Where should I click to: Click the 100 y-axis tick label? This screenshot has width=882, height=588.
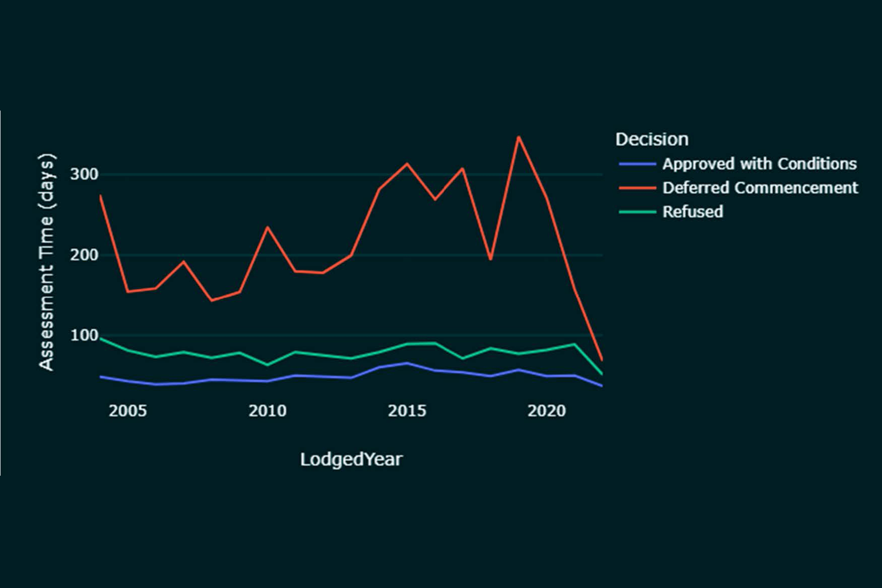coord(84,335)
